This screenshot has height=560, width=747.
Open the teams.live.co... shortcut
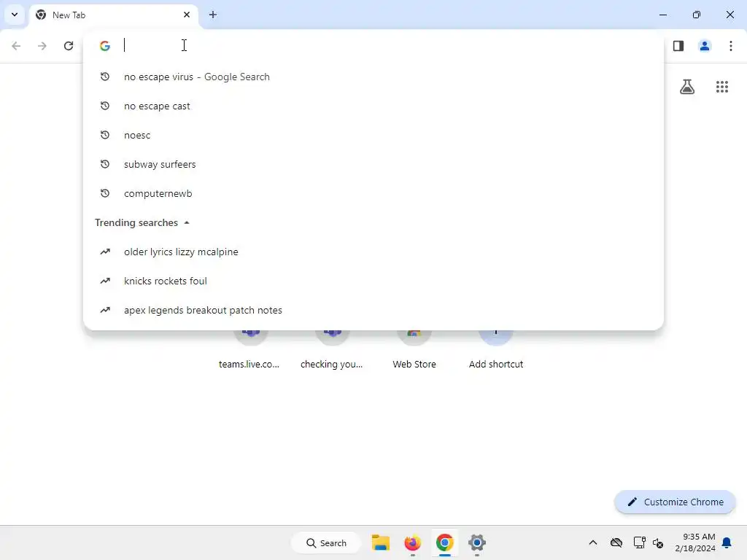point(249,350)
